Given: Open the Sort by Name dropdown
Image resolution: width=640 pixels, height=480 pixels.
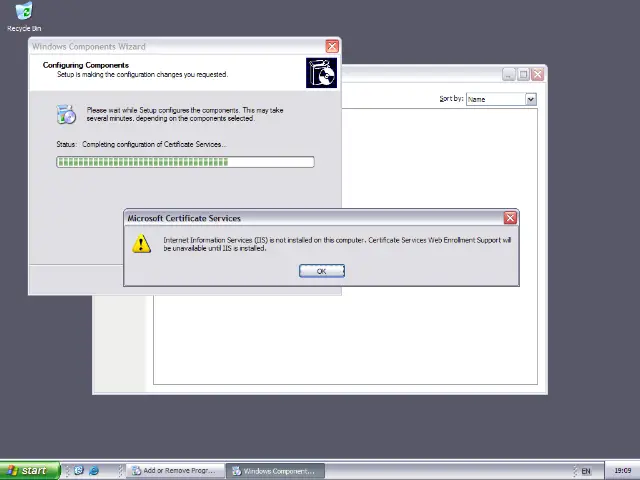Looking at the screenshot, I should 501,99.
